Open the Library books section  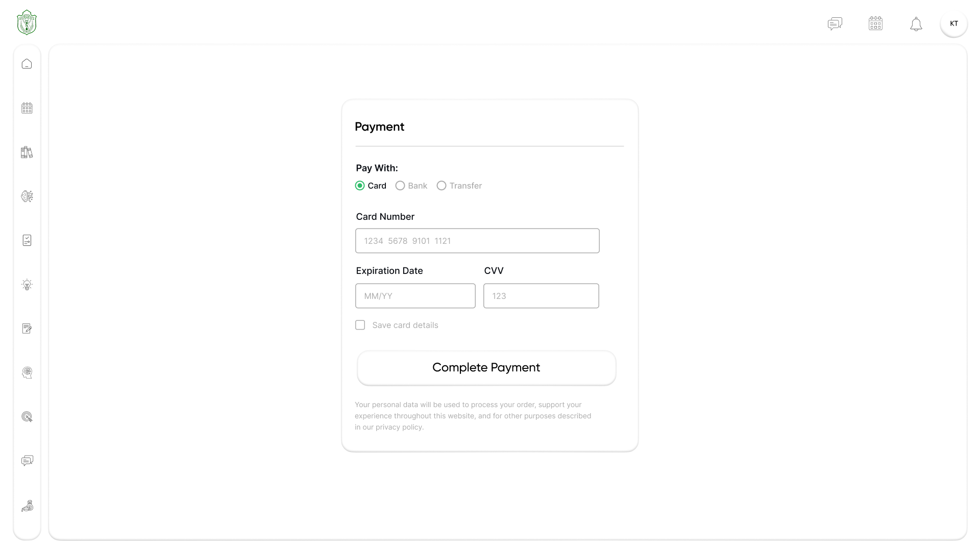coord(27,152)
